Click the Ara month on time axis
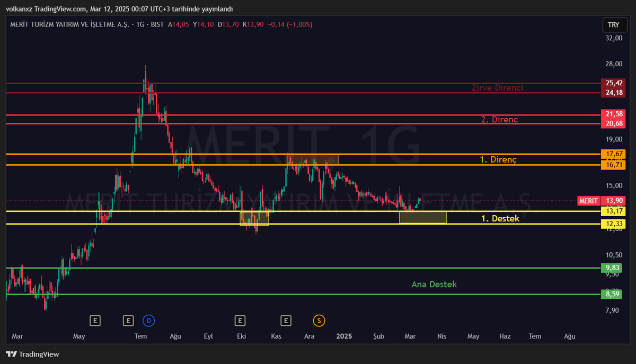The height and width of the screenshot is (364, 636). pos(309,336)
